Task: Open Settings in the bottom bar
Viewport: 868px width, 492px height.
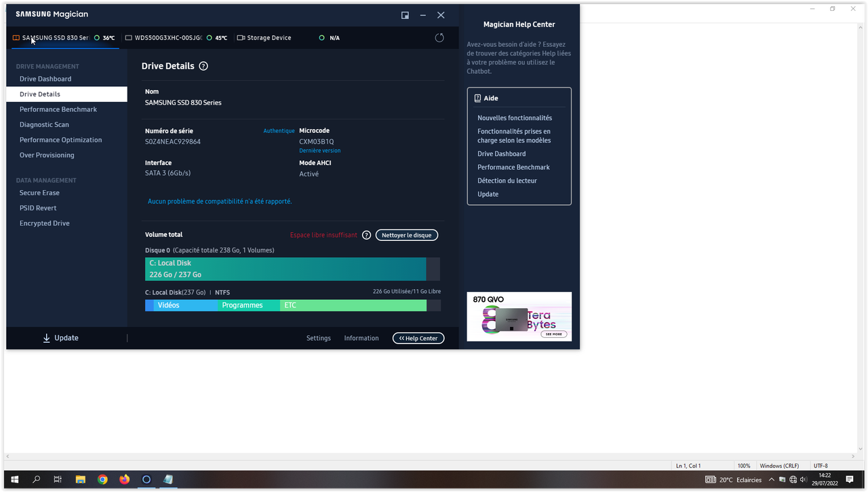Action: coord(319,338)
